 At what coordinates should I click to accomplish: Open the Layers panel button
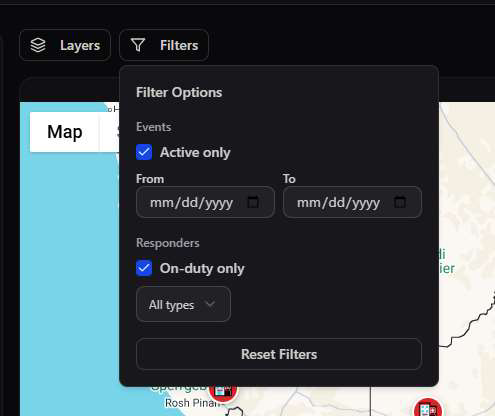65,45
